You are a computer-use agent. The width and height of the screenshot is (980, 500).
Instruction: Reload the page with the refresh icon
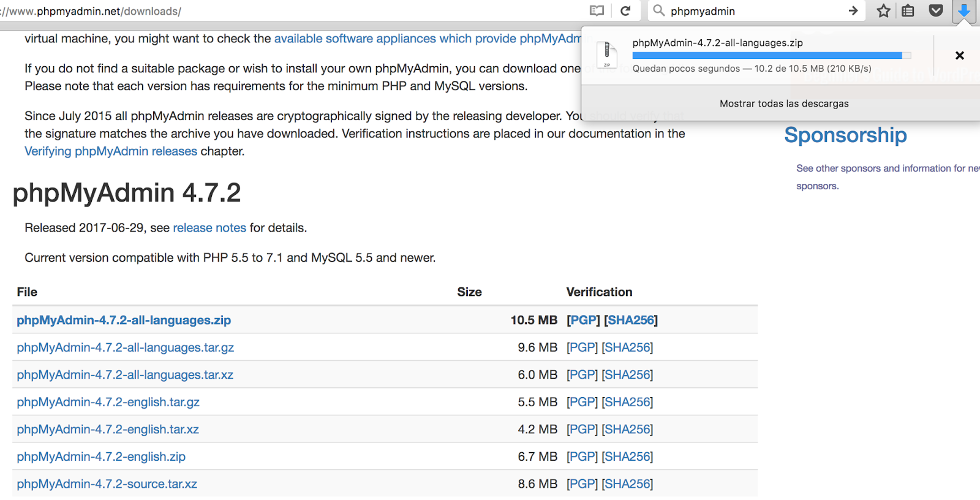(x=625, y=10)
